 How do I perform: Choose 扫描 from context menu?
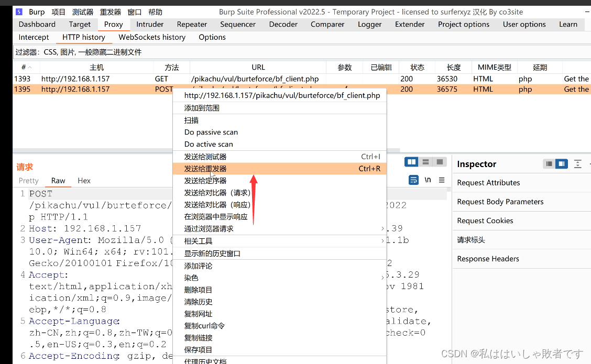pyautogui.click(x=279, y=120)
